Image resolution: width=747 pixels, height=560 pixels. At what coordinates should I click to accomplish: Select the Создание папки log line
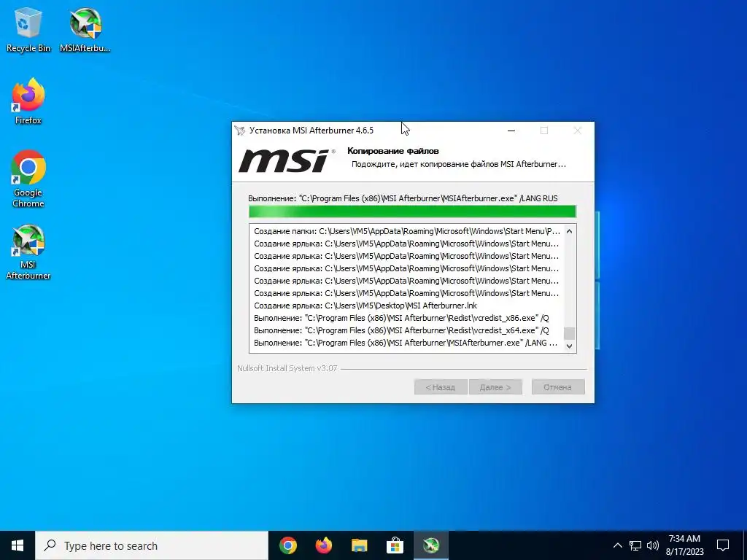(407, 231)
